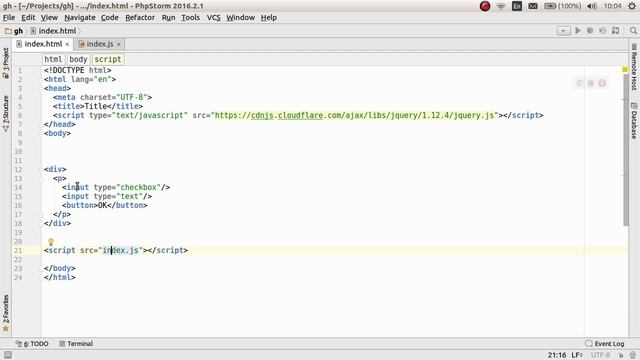Image resolution: width=640 pixels, height=360 pixels.
Task: Open the Terminal tool window
Action: point(76,344)
